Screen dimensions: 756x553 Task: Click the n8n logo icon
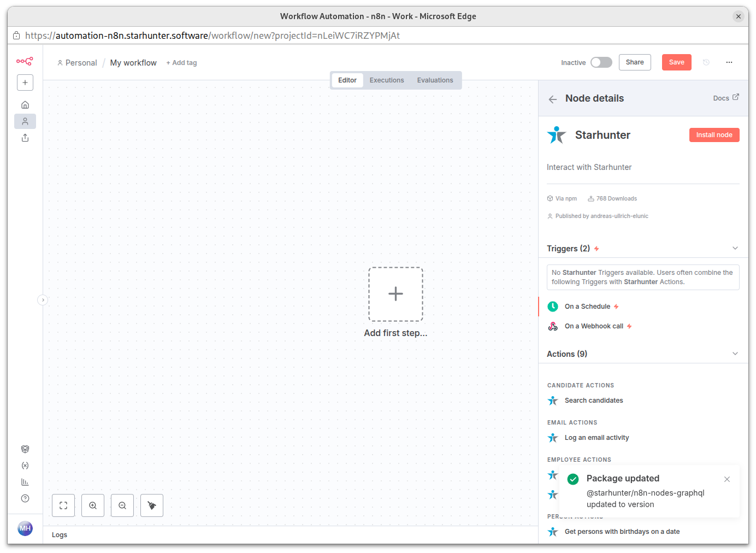click(x=25, y=61)
